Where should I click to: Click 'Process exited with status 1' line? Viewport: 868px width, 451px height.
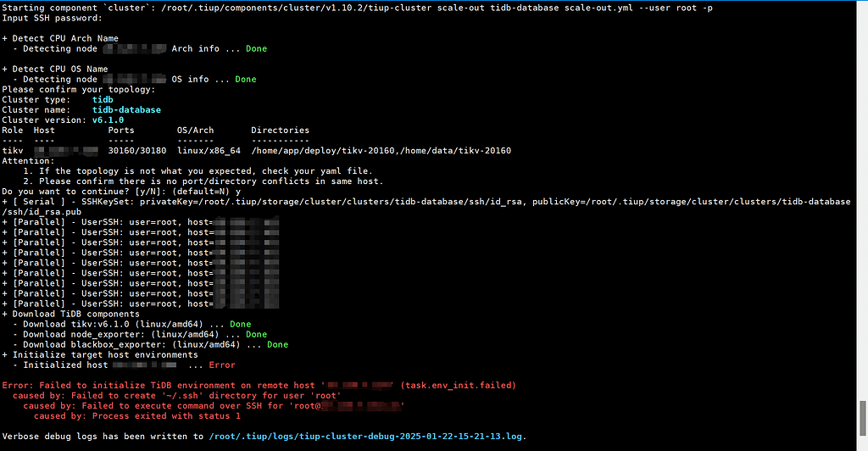[x=137, y=416]
